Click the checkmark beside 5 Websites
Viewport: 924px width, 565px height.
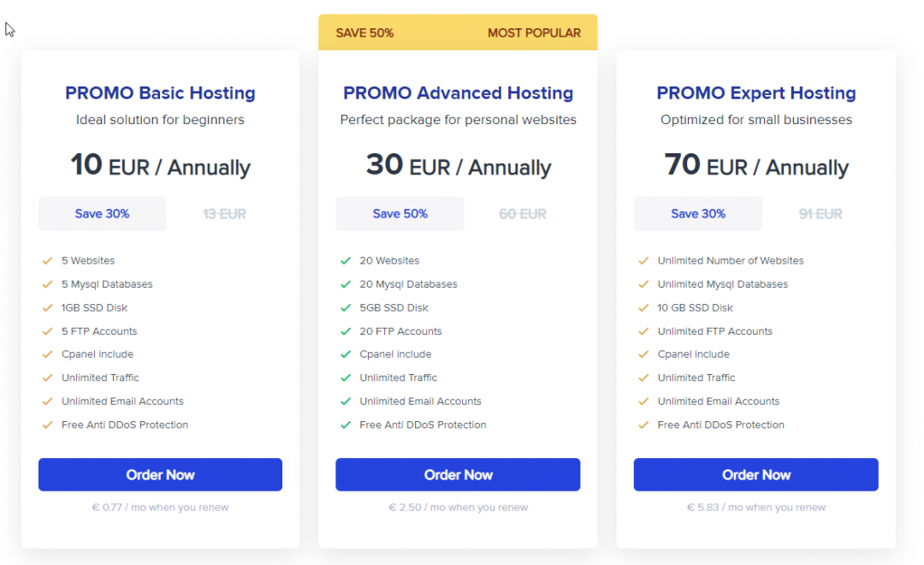(x=47, y=260)
